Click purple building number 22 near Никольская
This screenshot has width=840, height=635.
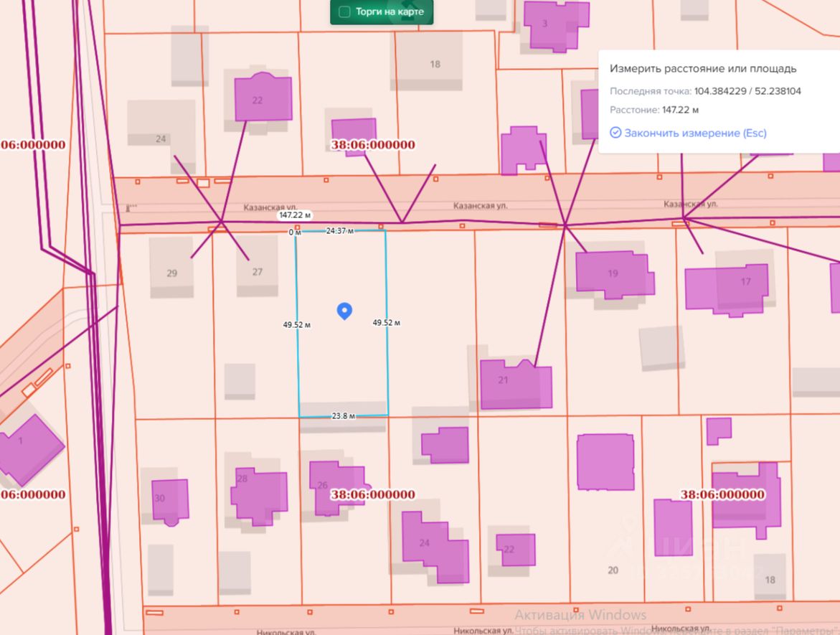(515, 550)
